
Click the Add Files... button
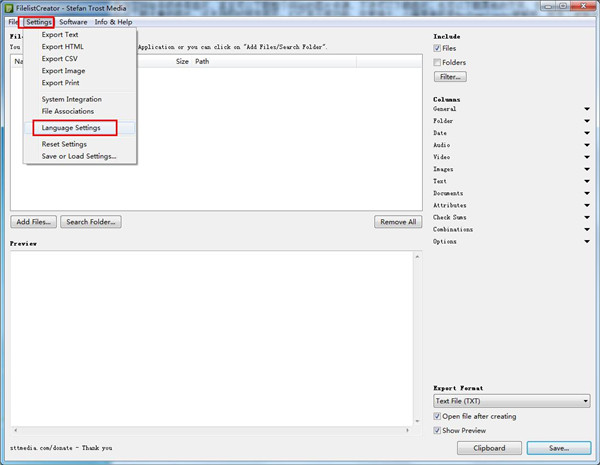(34, 222)
